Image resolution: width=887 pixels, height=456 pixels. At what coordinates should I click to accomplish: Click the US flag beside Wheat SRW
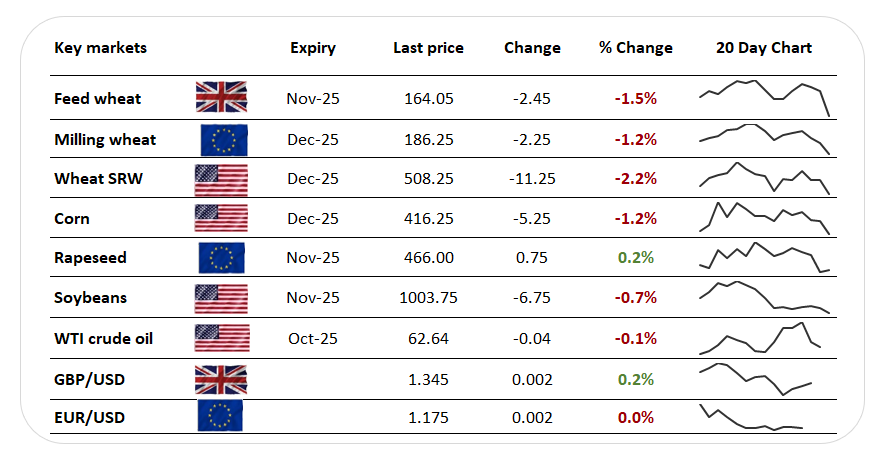pyautogui.click(x=221, y=180)
